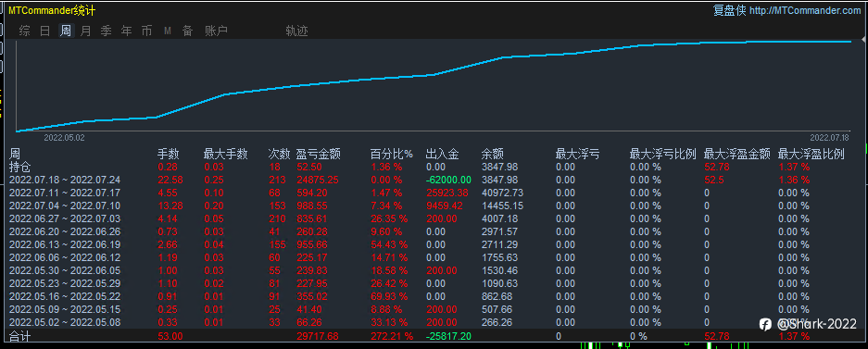Switch to the 账户 account tab
Screen dimensions: 868x349
216,31
